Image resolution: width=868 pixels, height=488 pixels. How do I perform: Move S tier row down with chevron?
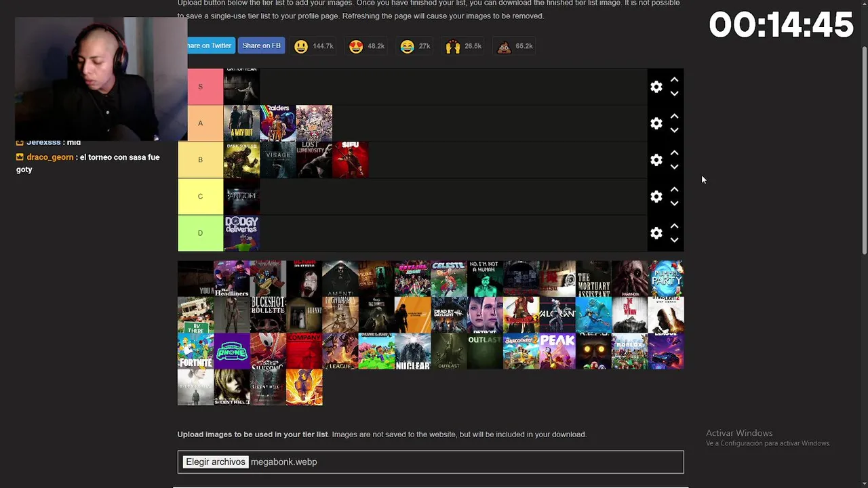pyautogui.click(x=674, y=94)
